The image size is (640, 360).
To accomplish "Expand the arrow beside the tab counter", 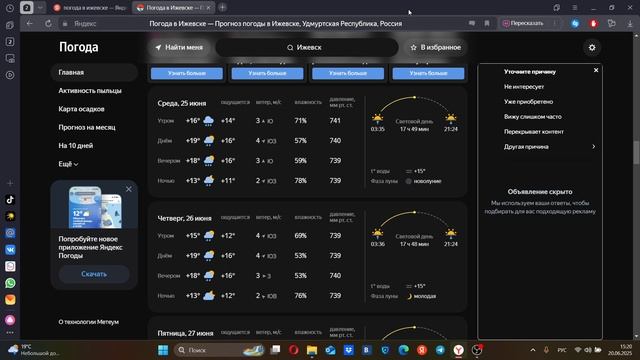I will 40,8.
